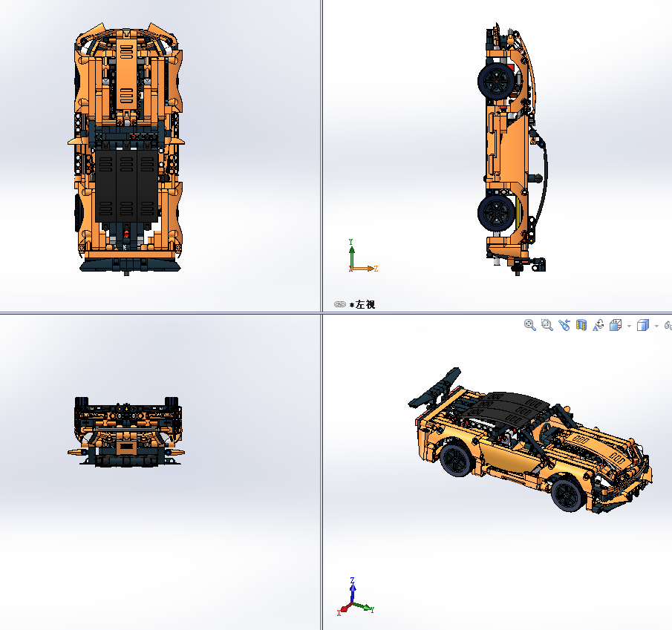Expand the View Orientation dropdown arrow
The width and height of the screenshot is (672, 630).
pos(629,327)
